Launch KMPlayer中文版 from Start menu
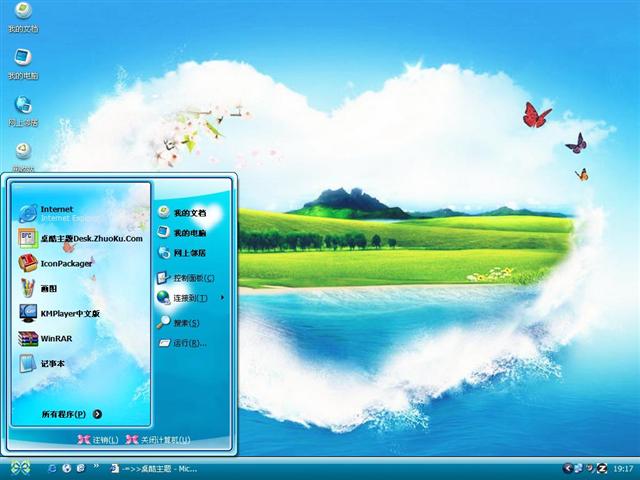The width and height of the screenshot is (640, 480). click(59, 313)
